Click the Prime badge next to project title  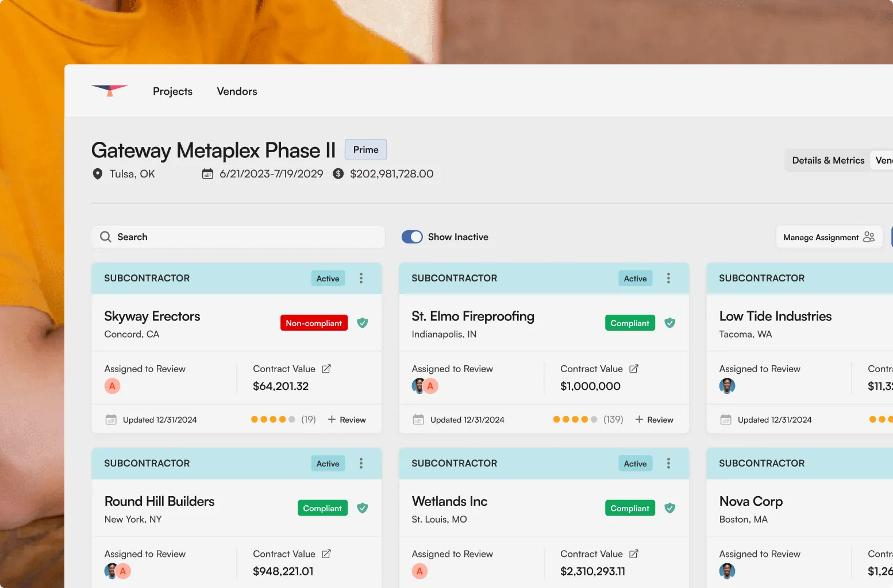(365, 149)
